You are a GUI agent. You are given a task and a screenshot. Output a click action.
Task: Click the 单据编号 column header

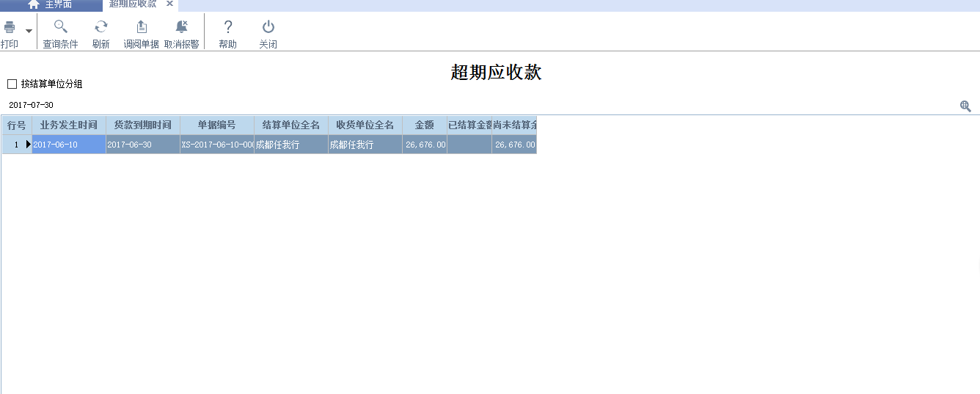(x=217, y=125)
